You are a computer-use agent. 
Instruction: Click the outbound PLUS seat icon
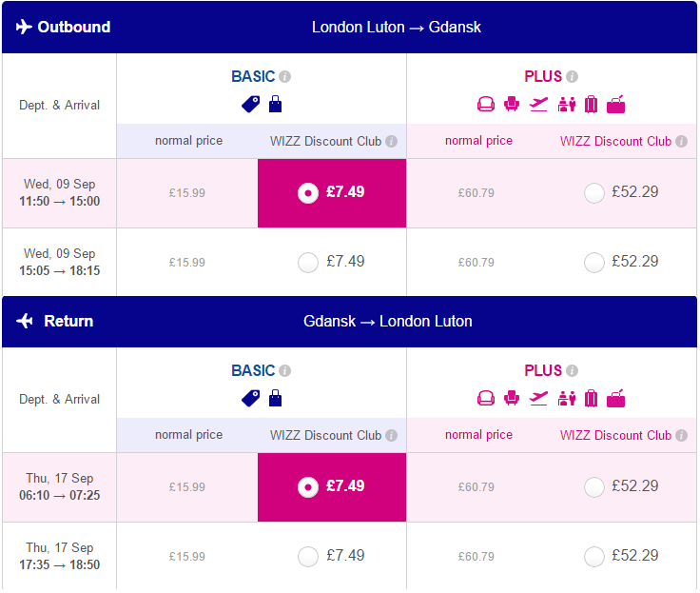[x=512, y=104]
